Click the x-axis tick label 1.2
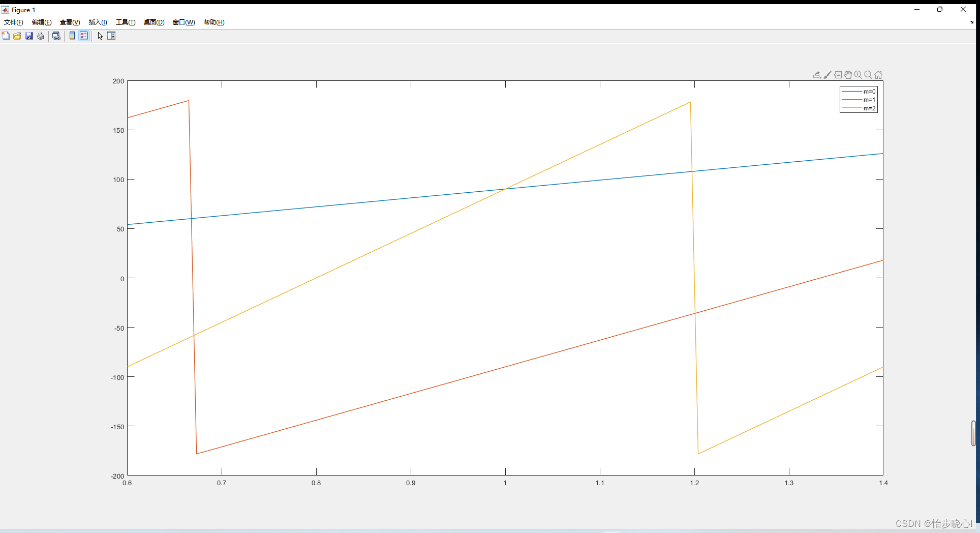The width and height of the screenshot is (980, 533). (x=694, y=483)
